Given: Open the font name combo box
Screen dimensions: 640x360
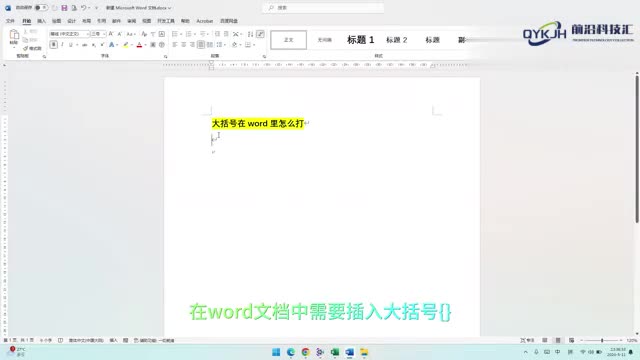Looking at the screenshot, I should 69,34.
